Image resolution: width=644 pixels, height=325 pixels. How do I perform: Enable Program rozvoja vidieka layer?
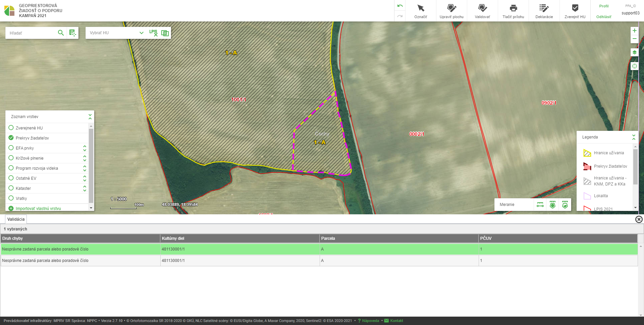tap(11, 168)
